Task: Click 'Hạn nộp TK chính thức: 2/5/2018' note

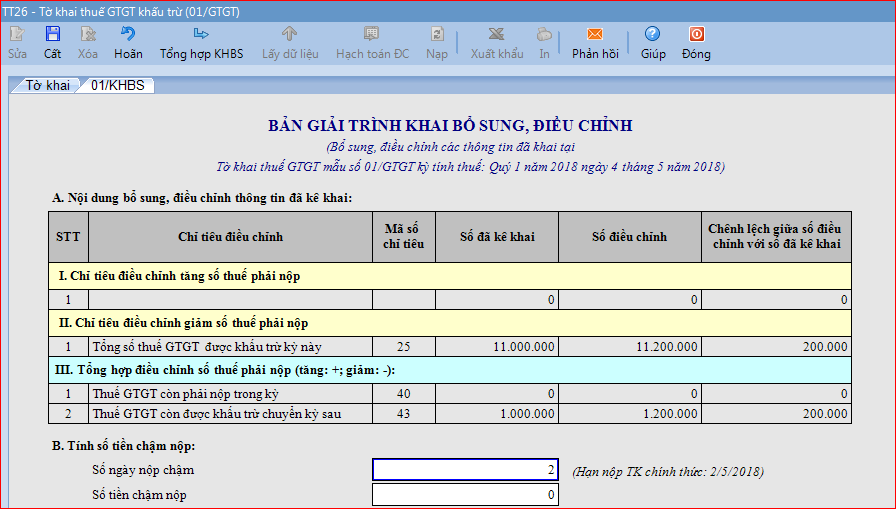Action: click(x=668, y=472)
